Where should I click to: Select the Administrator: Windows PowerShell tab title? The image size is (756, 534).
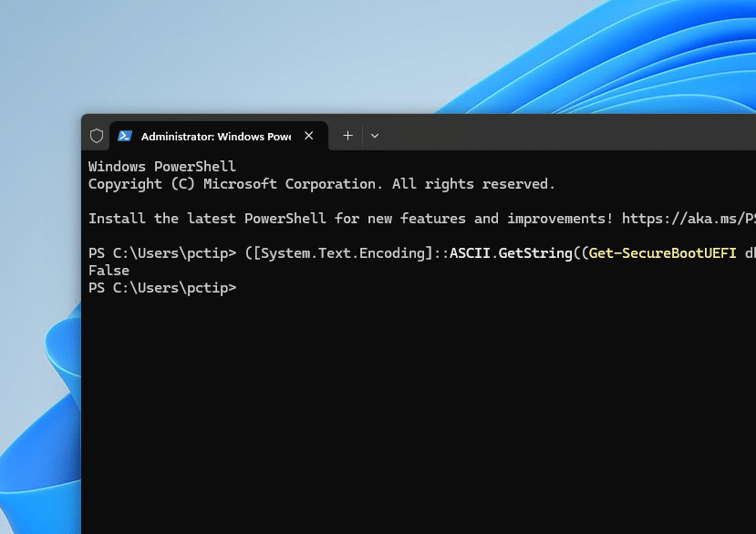click(215, 136)
